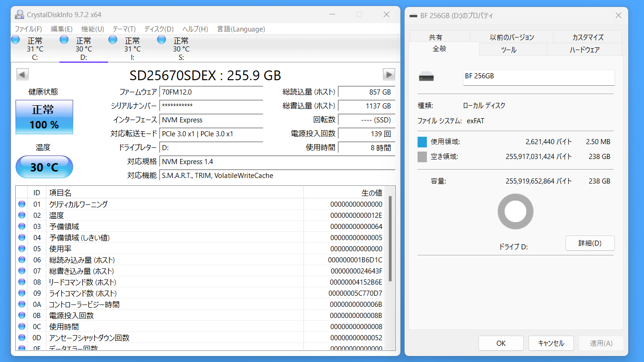
Task: Open the テーマ(T) menu
Action: pos(124,29)
